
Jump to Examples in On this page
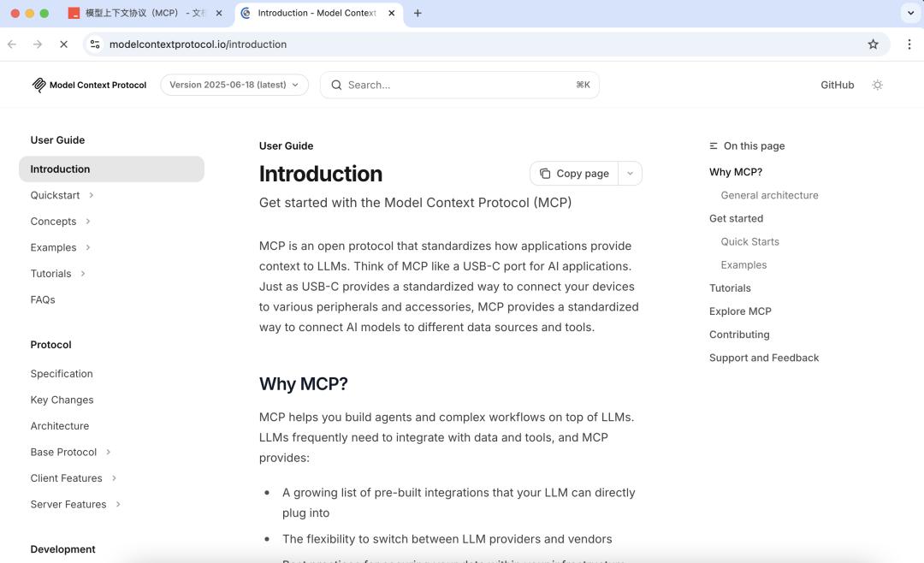(743, 264)
